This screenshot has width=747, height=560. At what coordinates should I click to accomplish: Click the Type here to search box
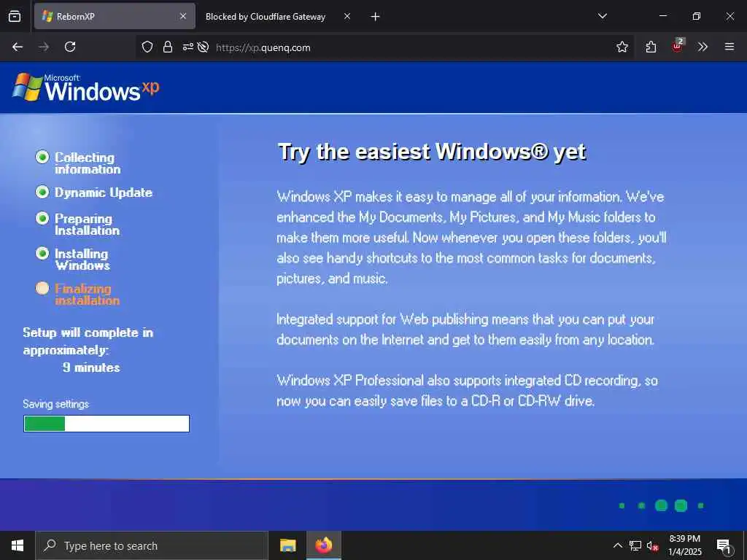coord(152,545)
